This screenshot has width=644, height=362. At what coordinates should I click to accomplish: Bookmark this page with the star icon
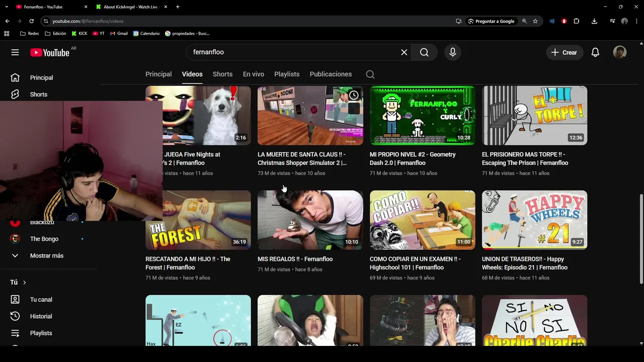pos(535,21)
